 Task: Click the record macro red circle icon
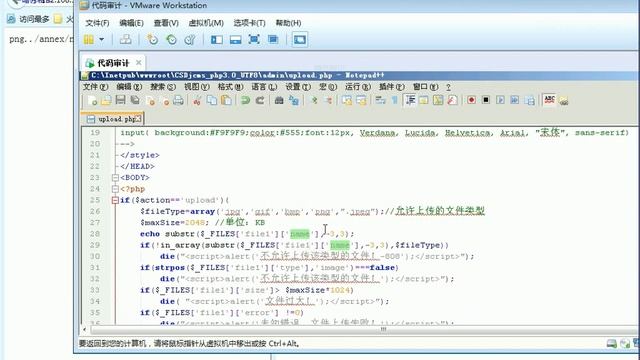click(x=471, y=100)
